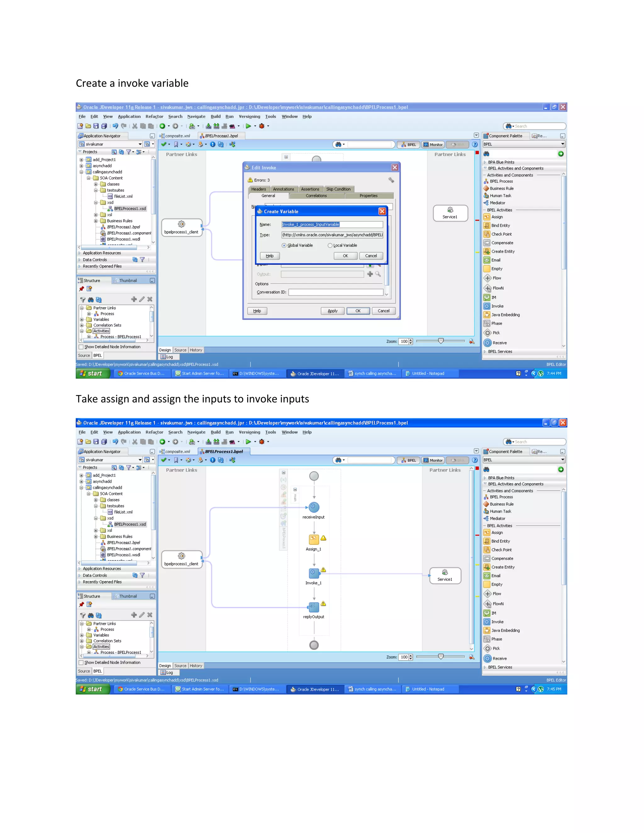Click Windows start button in upper screenshot

93,373
